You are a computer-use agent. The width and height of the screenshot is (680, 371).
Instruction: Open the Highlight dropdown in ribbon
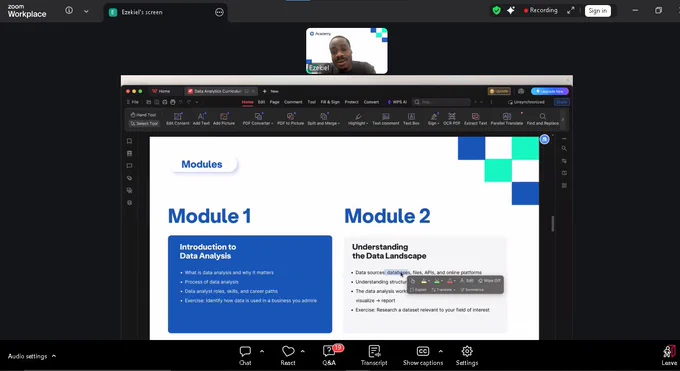358,119
